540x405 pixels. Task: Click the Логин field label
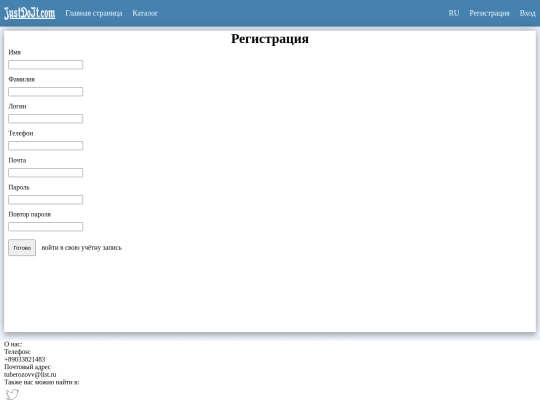pyautogui.click(x=17, y=106)
